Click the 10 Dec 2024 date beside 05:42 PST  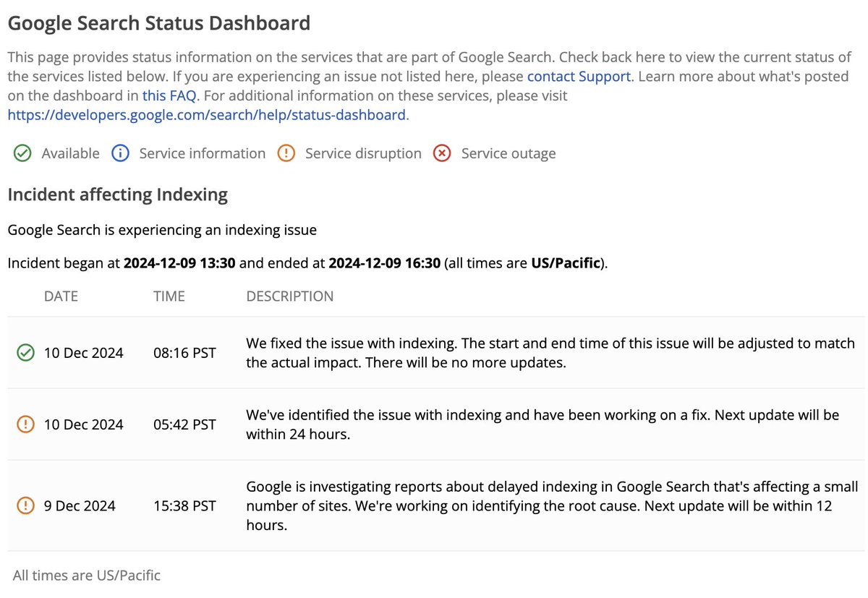pos(84,424)
